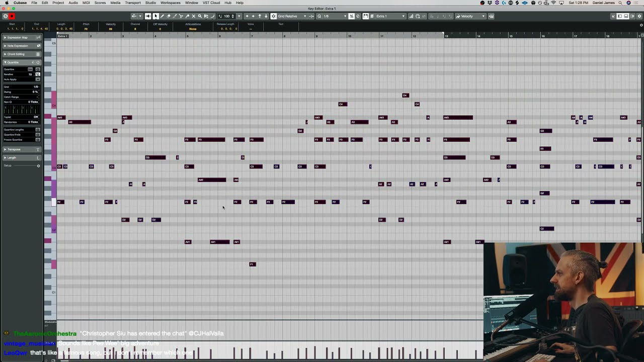Open the Cubase application menu

click(20, 3)
